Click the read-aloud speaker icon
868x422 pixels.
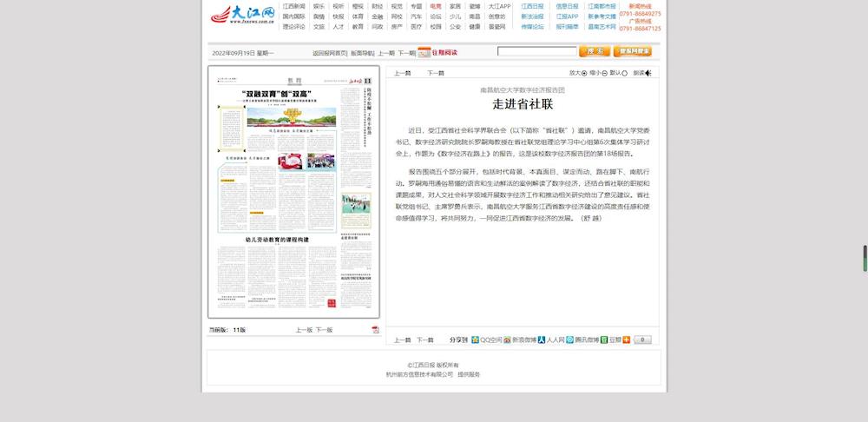(x=648, y=73)
